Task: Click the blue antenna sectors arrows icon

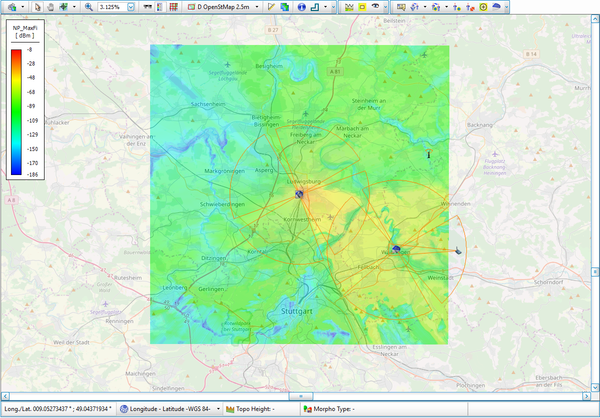Action: tap(414, 7)
